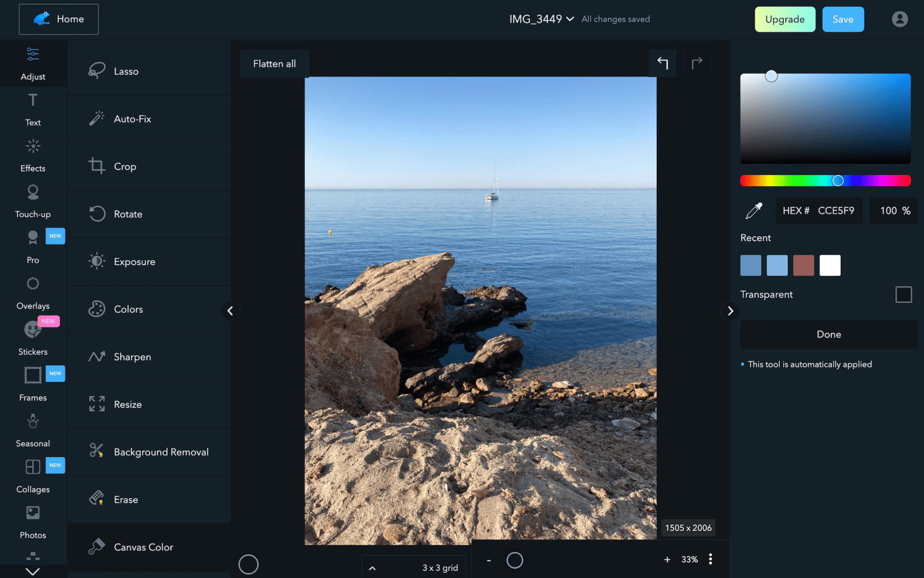Click the 33% zoom level value

689,559
